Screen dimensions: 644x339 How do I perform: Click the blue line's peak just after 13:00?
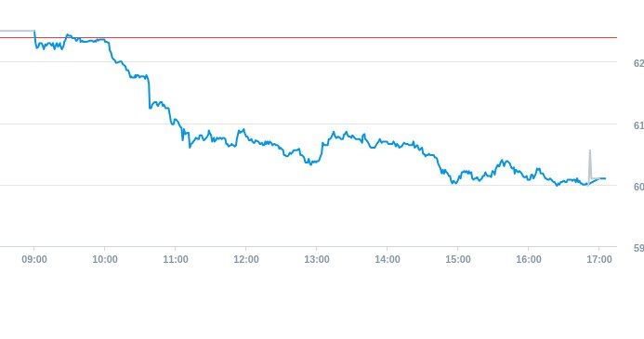(333, 133)
